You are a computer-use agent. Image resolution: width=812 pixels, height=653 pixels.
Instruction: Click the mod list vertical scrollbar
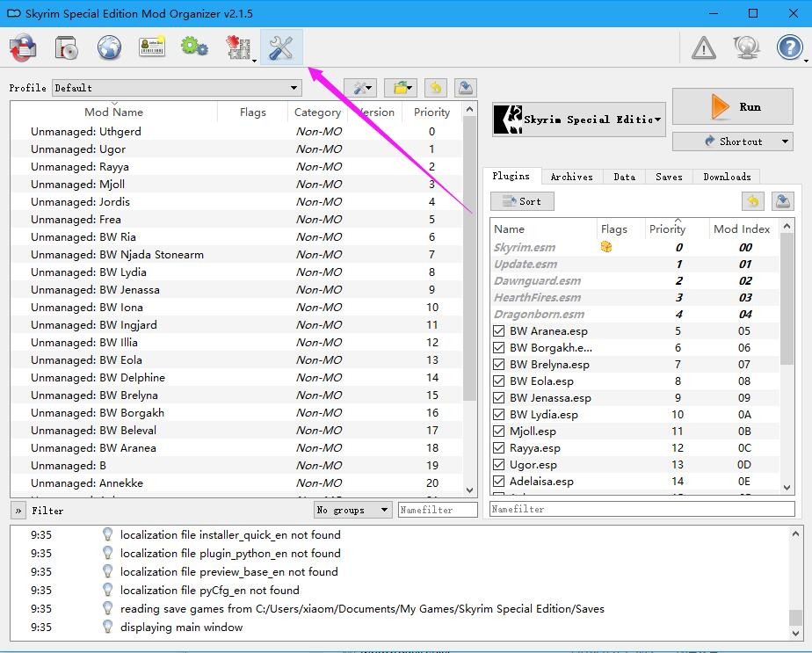pos(469,300)
